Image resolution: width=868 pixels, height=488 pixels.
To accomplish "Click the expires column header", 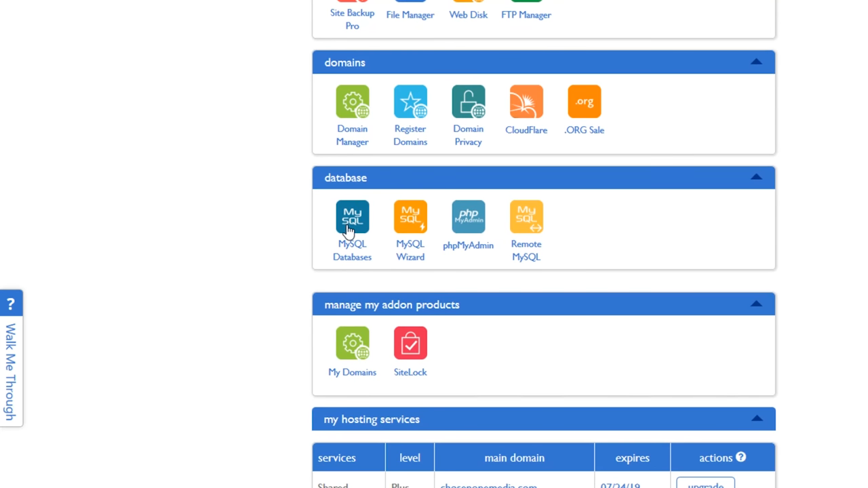I will [632, 457].
